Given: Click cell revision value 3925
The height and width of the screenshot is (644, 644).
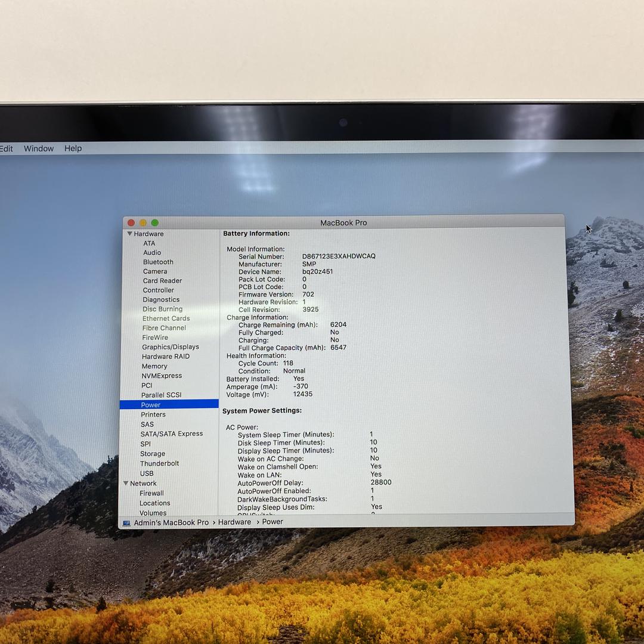Looking at the screenshot, I should tap(311, 309).
